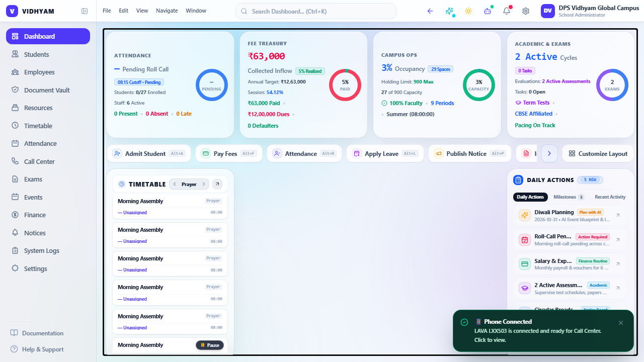
Task: Click the Apply Leave quick action
Action: click(x=385, y=154)
